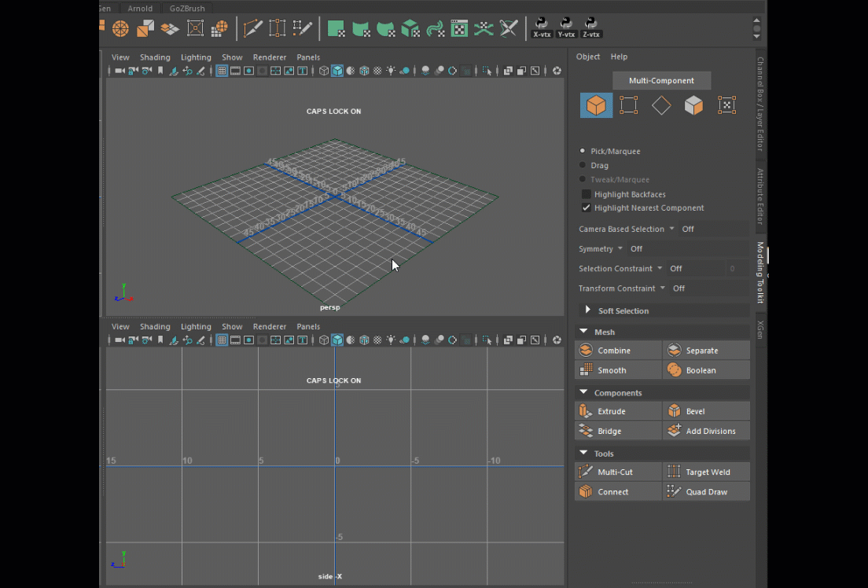
Task: Click the Extrude tool icon
Action: coord(586,411)
